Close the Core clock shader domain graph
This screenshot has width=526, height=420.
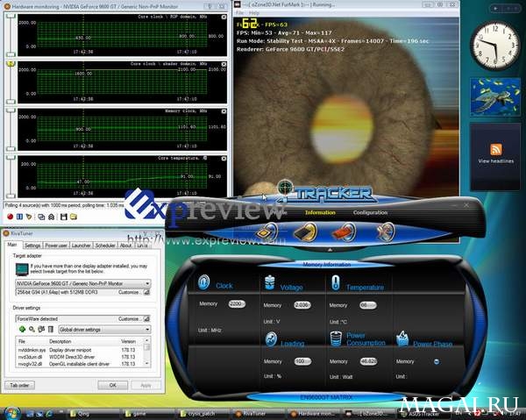pos(224,64)
